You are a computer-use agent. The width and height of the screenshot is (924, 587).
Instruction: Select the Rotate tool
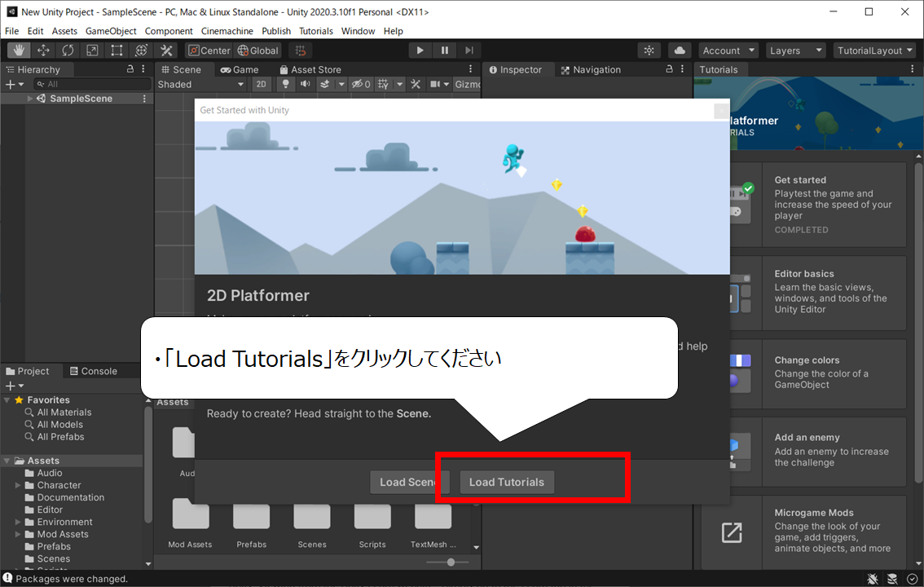[x=68, y=51]
